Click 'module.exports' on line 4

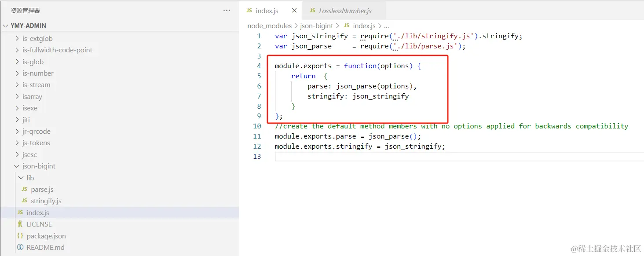coord(303,66)
